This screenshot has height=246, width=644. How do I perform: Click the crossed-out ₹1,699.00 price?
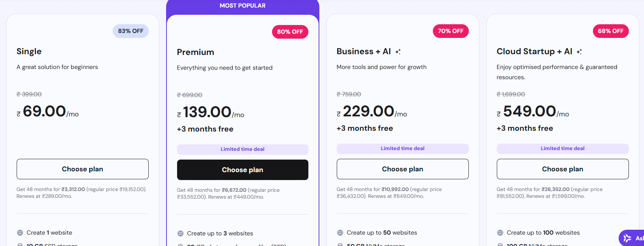pos(510,94)
